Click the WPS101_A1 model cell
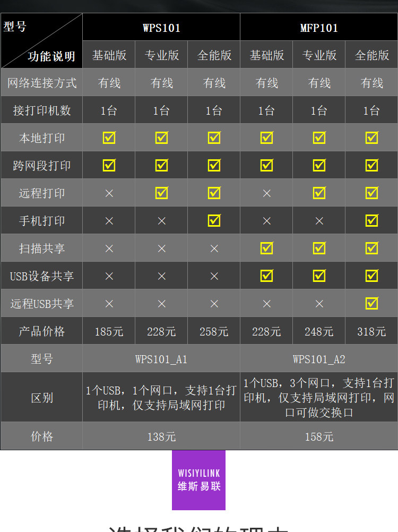398x532 pixels. tap(161, 359)
